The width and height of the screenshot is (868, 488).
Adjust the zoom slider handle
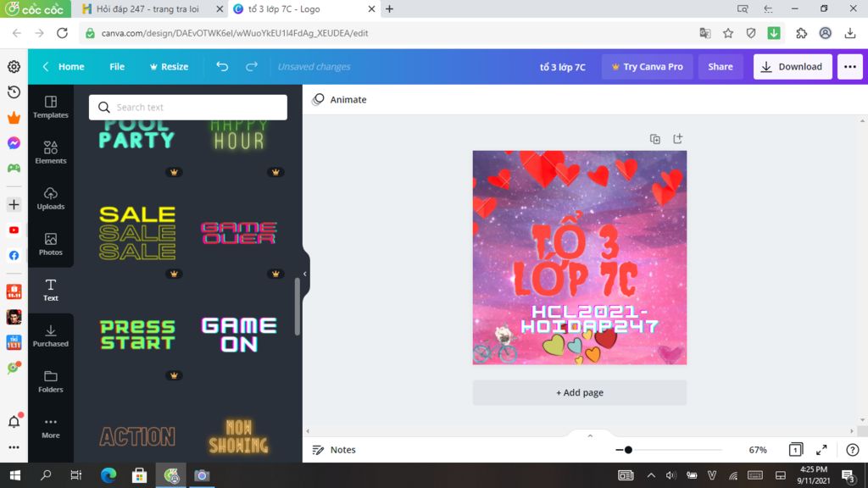[x=628, y=450]
